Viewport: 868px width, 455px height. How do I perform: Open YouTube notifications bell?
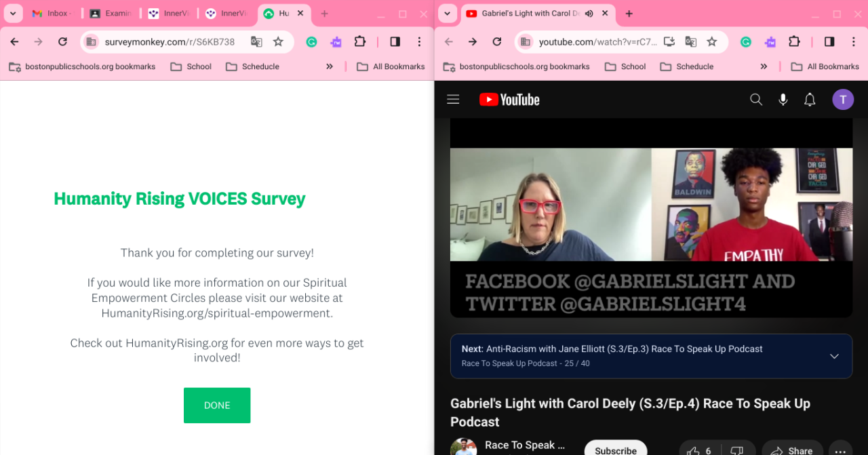[810, 100]
